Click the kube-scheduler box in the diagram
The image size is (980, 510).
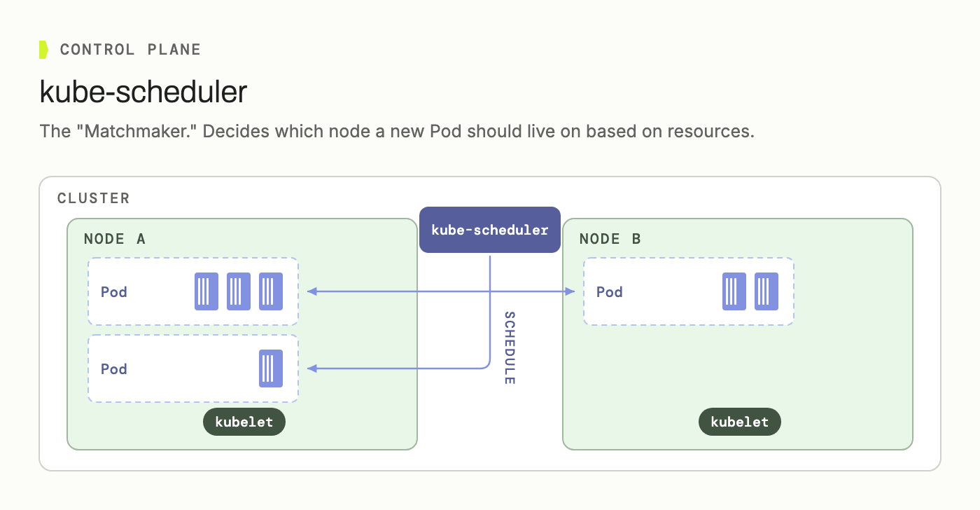490,230
